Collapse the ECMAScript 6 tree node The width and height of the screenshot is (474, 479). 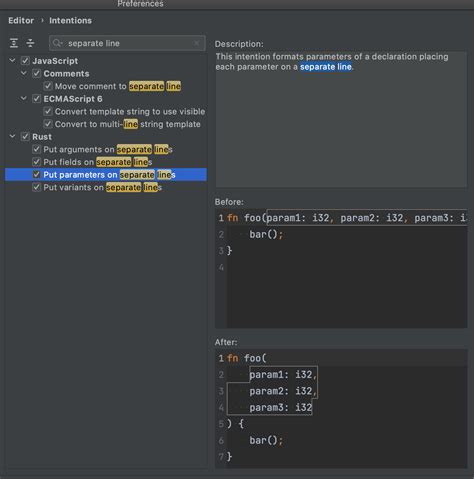(x=24, y=98)
